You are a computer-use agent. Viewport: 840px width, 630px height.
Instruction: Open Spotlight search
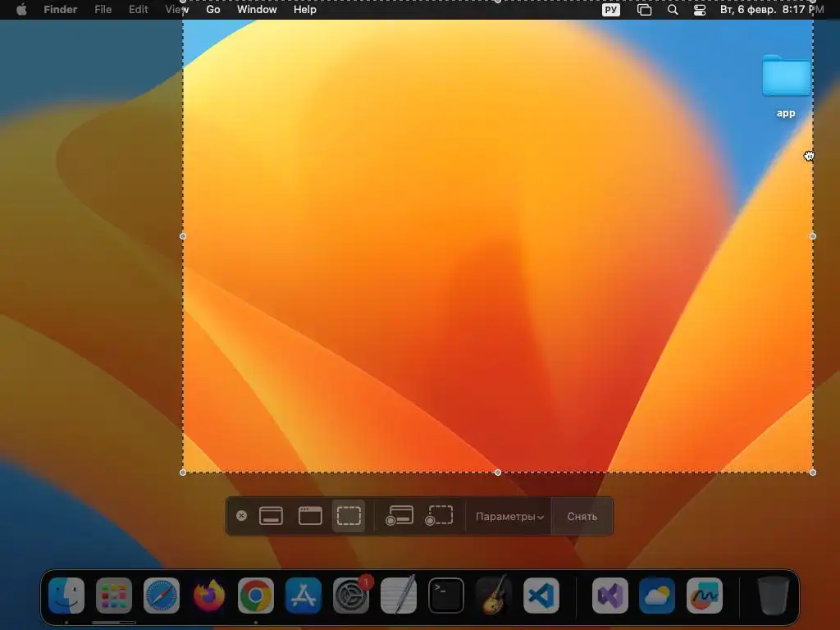(x=673, y=10)
